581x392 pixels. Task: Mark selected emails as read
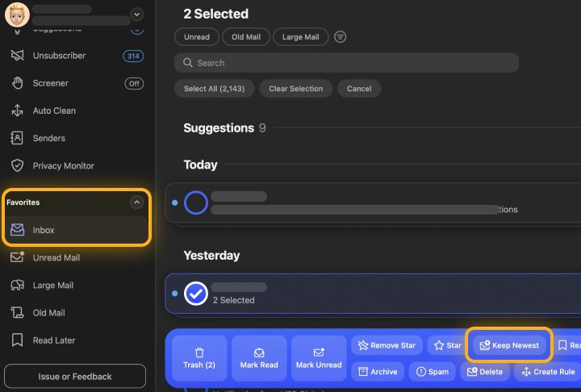tap(258, 358)
